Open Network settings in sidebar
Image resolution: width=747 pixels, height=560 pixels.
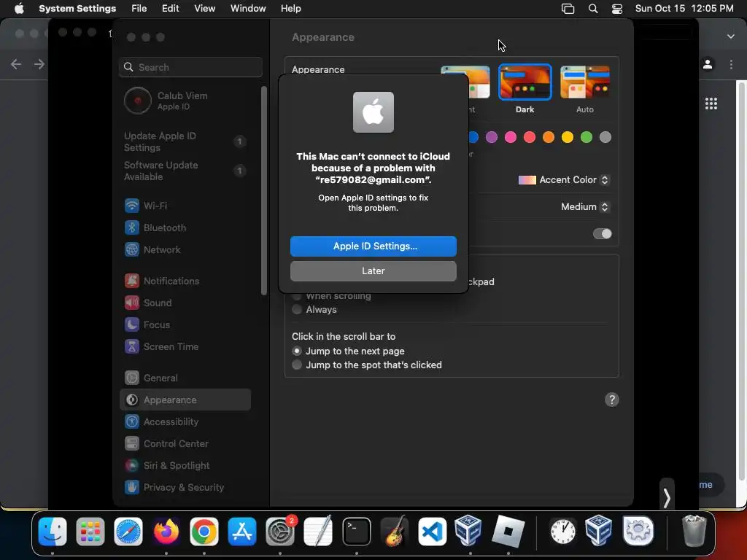(186, 249)
